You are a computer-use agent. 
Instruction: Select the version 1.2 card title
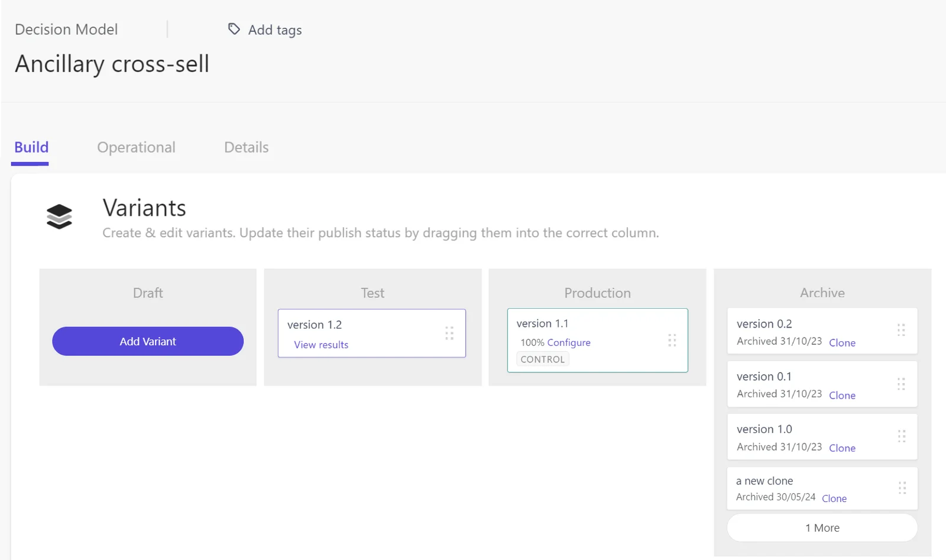(x=315, y=325)
